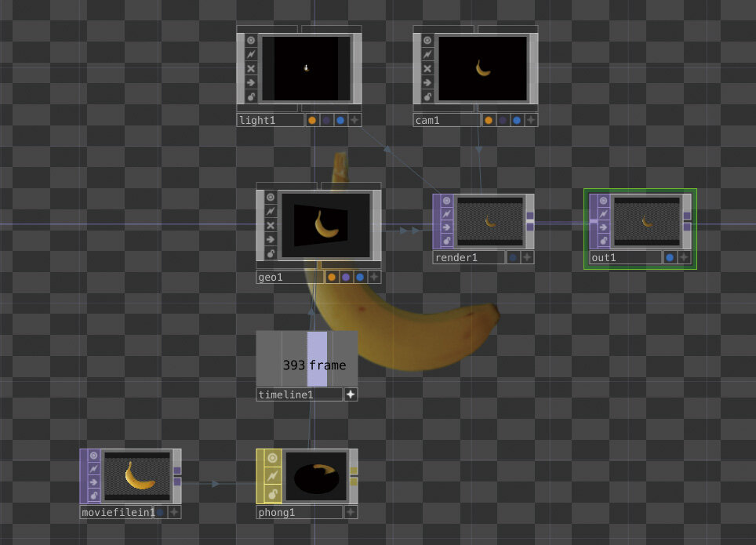Expand parameters via plus on timeline1
This screenshot has width=756, height=545.
click(x=351, y=394)
